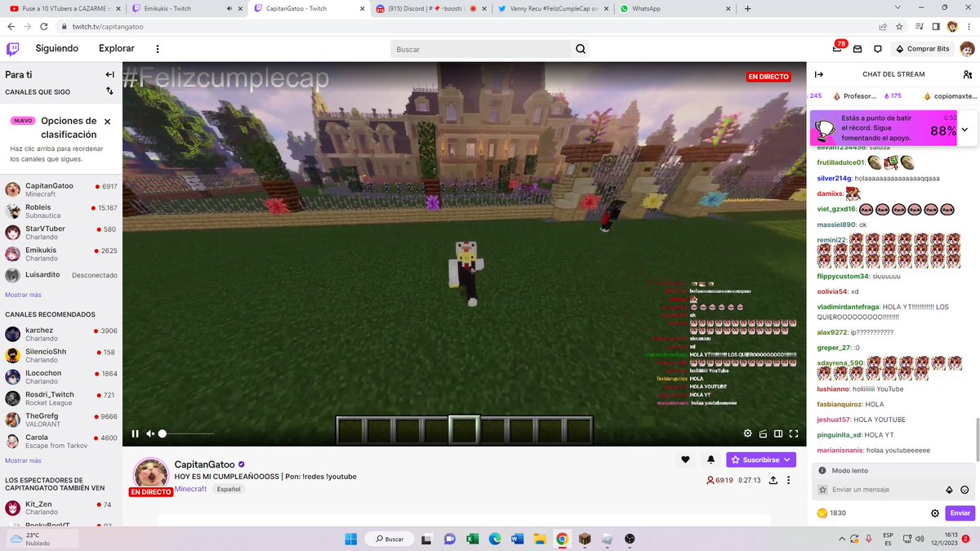
Task: Open the emote picker in chat input
Action: (x=965, y=490)
